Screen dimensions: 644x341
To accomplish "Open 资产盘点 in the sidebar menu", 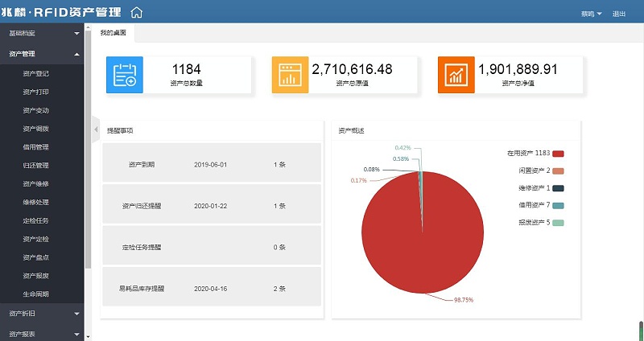I will pos(36,257).
